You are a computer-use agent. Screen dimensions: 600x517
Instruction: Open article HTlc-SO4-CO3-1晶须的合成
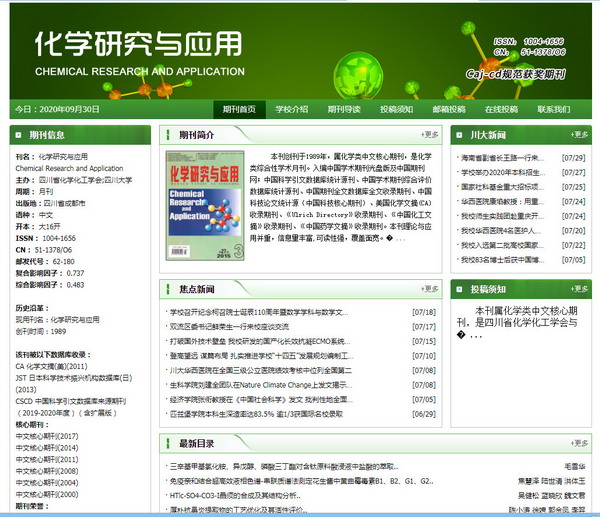click(x=235, y=496)
